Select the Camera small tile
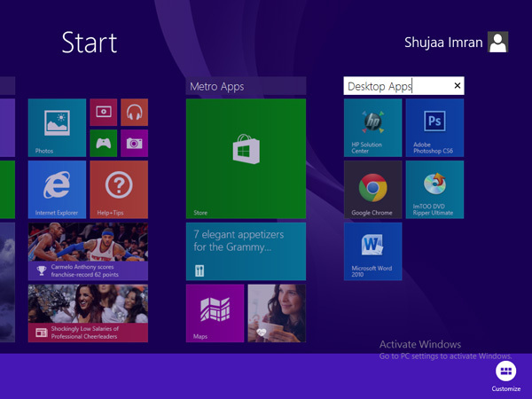 pyautogui.click(x=134, y=143)
